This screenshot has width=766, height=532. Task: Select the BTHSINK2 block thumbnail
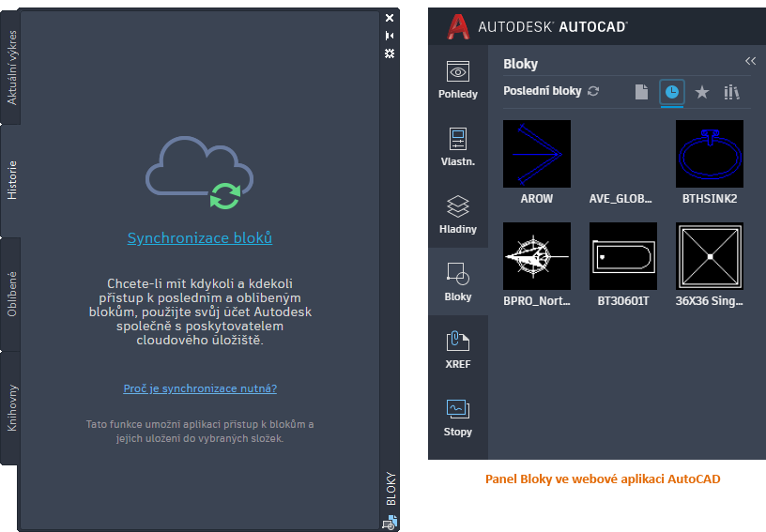point(710,154)
